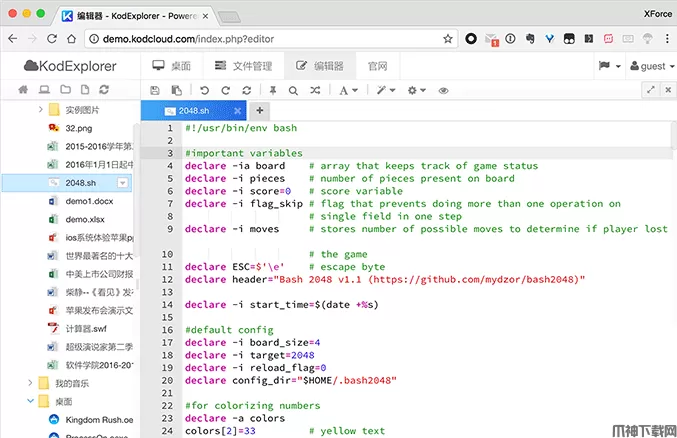Click the home icon in file sidebar

(22, 90)
